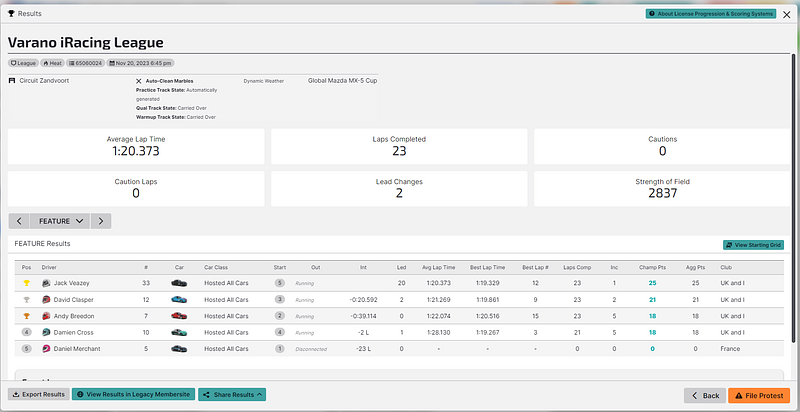This screenshot has height=412, width=800.
Task: Click position 4 badge for Damien Cross
Action: [x=27, y=332]
